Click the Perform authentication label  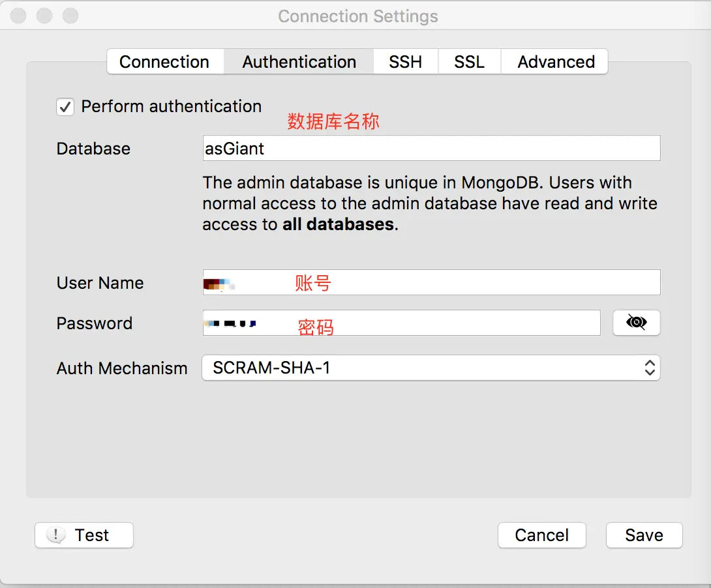[172, 106]
